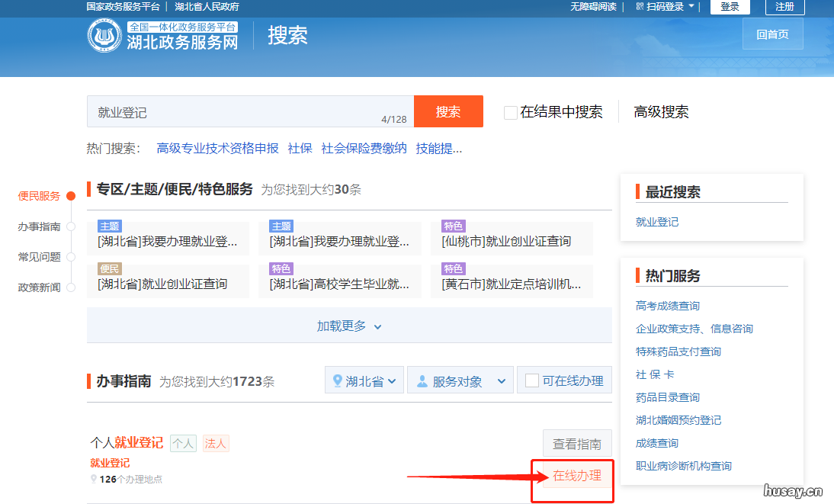Click the 回首页 button to return home

pos(772,34)
